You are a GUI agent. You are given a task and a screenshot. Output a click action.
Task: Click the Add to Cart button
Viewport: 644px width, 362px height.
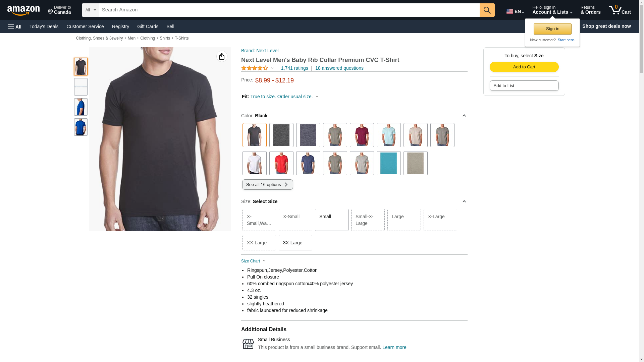pos(524,67)
